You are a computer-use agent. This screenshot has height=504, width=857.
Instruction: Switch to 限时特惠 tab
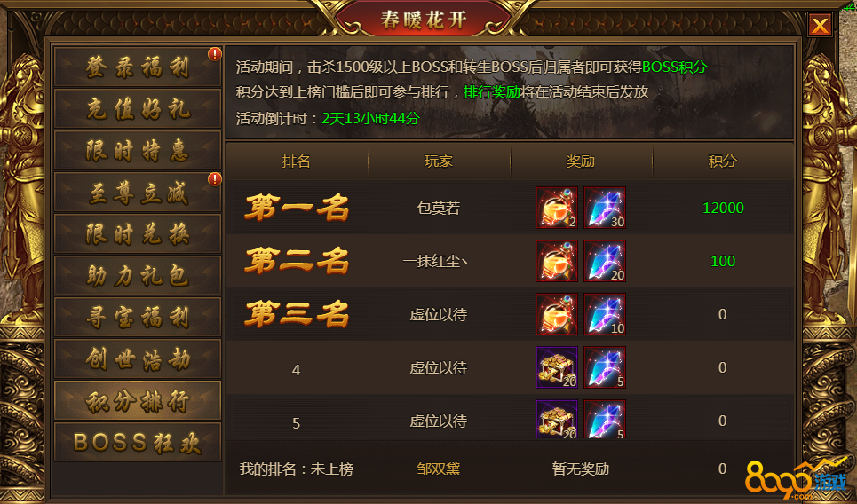138,150
